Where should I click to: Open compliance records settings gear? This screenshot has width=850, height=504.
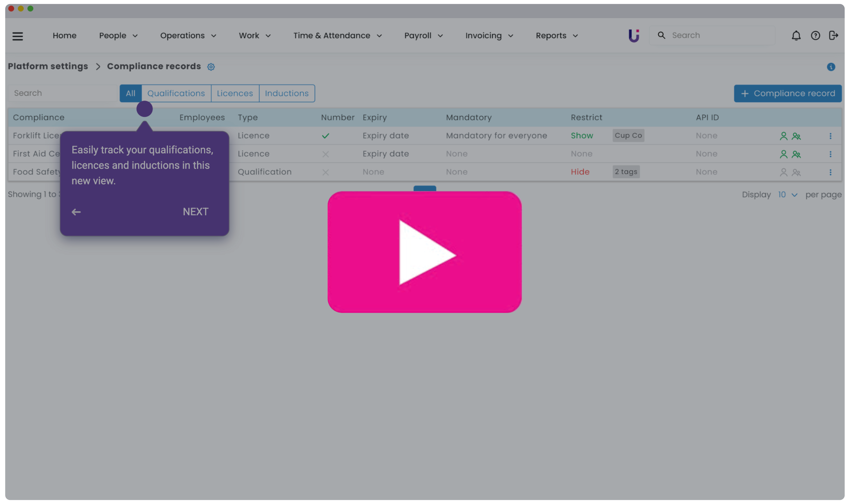211,67
